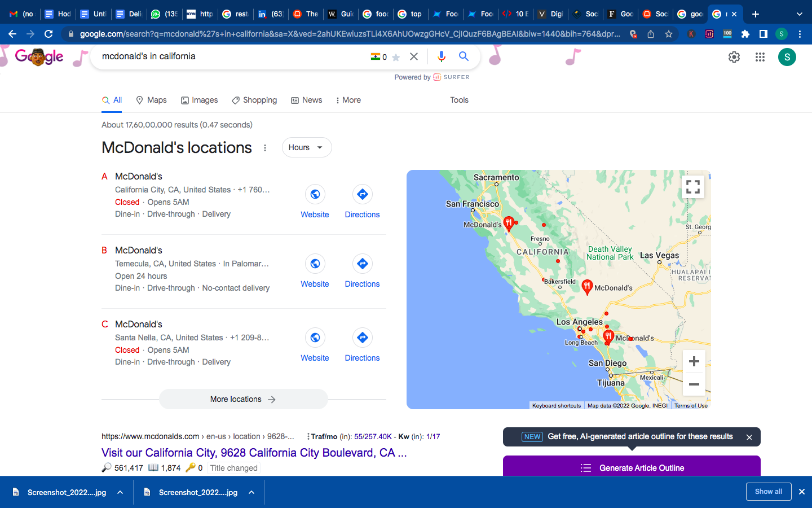Get Directions to Temecula McDonald's
This screenshot has height=508, width=812.
coord(362,271)
